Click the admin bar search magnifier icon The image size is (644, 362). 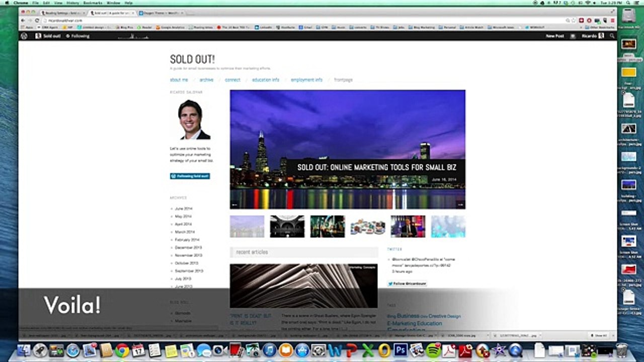click(612, 36)
